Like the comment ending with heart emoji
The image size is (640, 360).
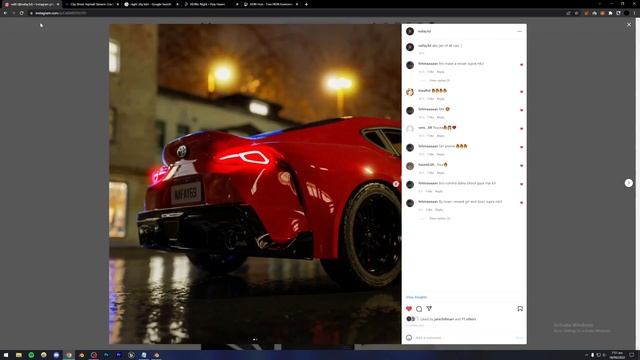point(522,129)
